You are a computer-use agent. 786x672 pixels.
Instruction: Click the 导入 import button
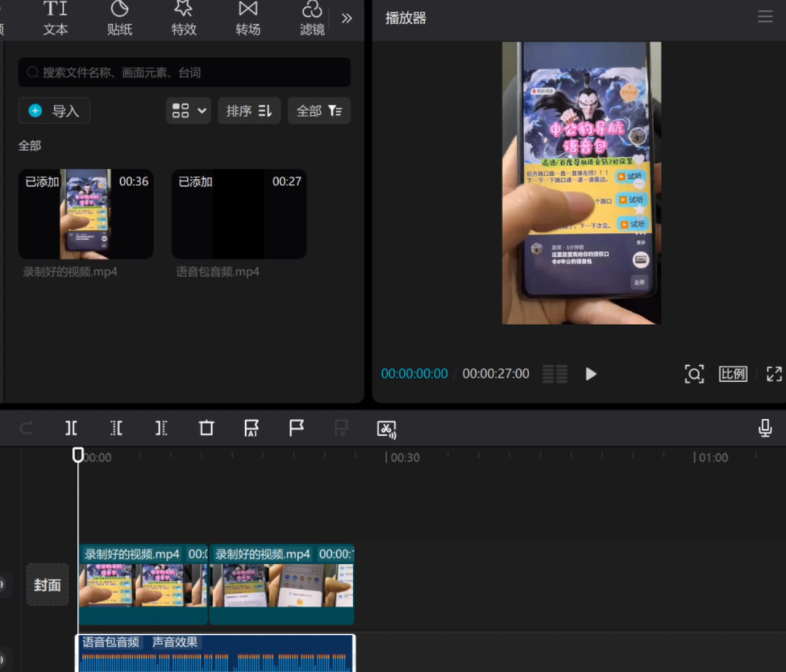coord(54,111)
